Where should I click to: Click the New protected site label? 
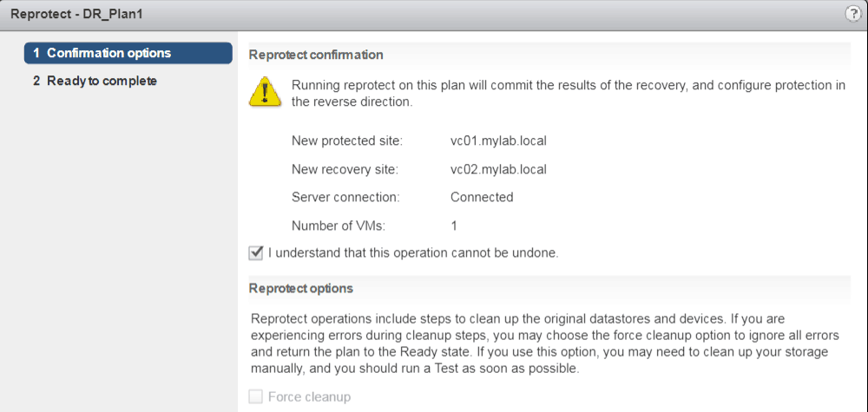pyautogui.click(x=348, y=140)
